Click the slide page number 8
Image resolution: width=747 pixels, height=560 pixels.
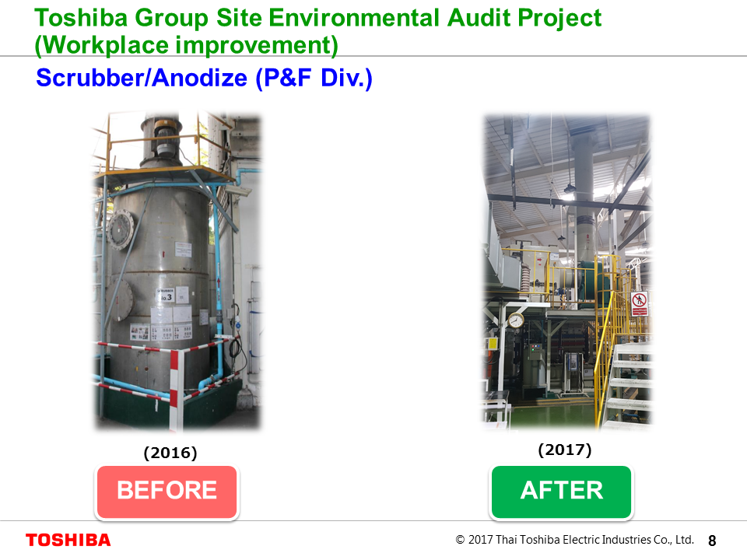pyautogui.click(x=712, y=541)
